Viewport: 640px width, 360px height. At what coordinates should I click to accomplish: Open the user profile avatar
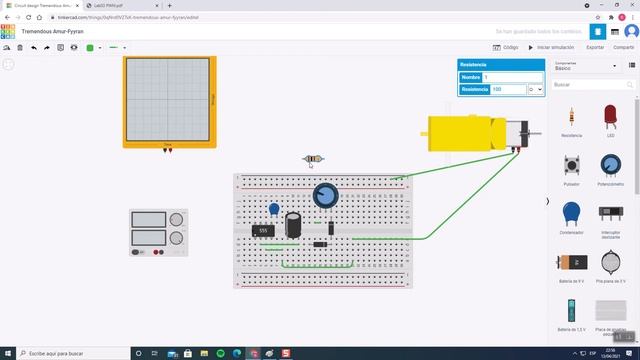[x=631, y=31]
